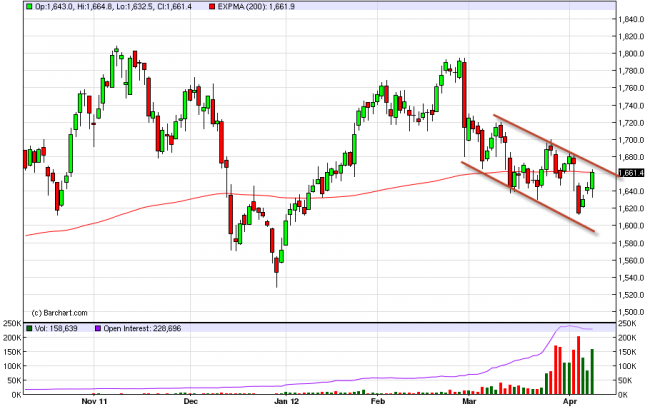Click the 1,700.0 price axis label
This screenshot has height=414, width=645.
632,140
